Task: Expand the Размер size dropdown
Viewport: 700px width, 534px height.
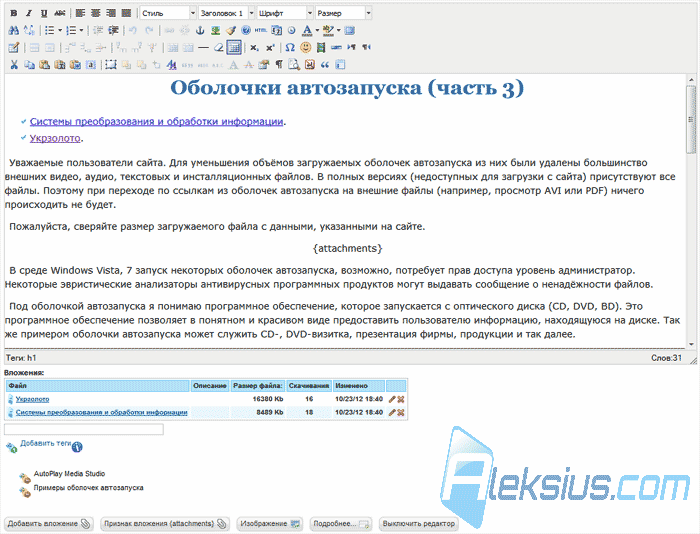Action: 343,13
